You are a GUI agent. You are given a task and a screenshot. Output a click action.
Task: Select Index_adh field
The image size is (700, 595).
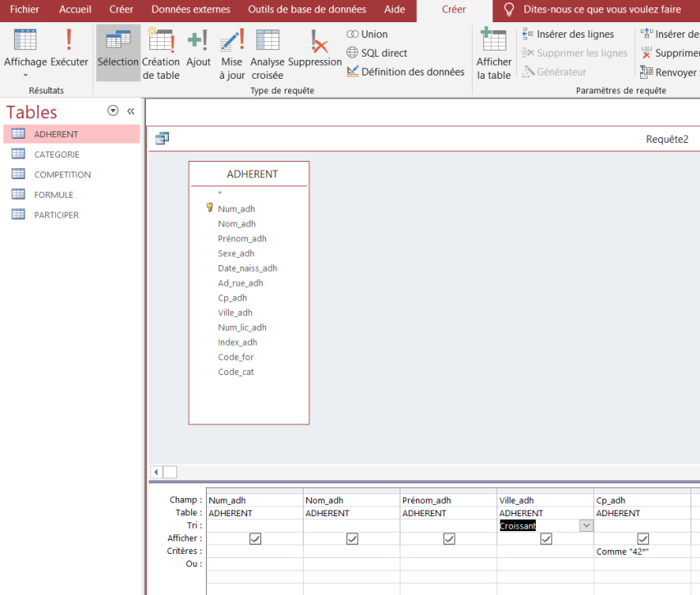[237, 342]
